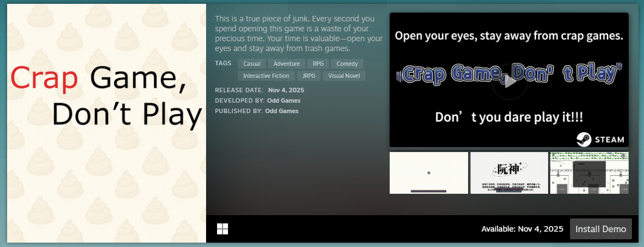Click the Install Demo button
This screenshot has height=247, width=644.
pyautogui.click(x=601, y=229)
